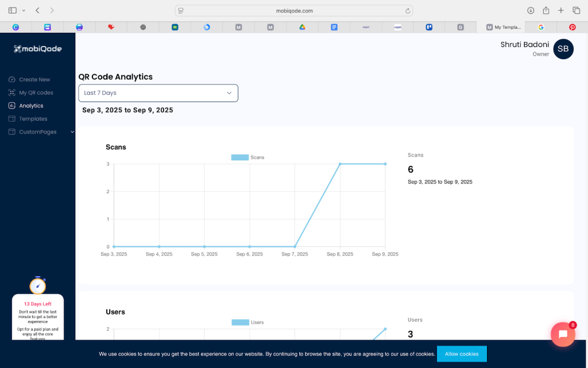Screen dimensions: 588x368
Task: Toggle the Scans series in chart legend
Action: pos(247,157)
